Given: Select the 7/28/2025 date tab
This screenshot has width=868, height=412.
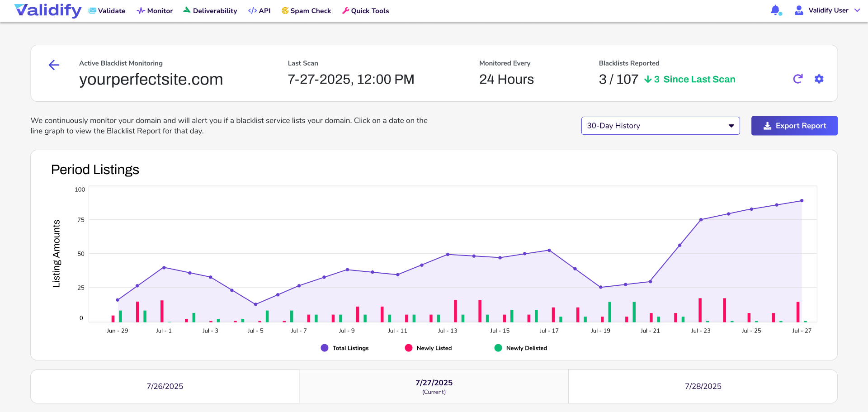Looking at the screenshot, I should pyautogui.click(x=703, y=386).
